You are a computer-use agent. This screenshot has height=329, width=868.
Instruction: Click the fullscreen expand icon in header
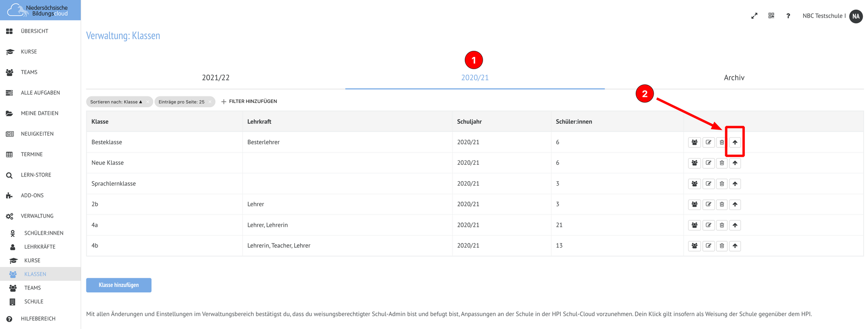pos(754,16)
